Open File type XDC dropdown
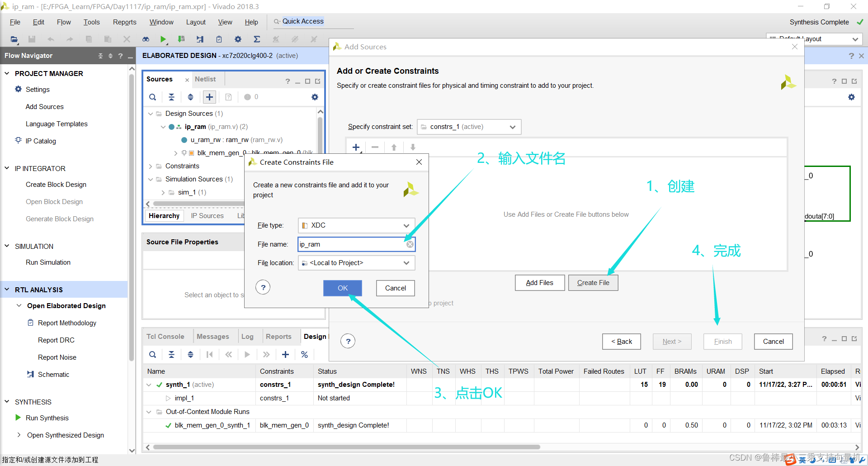868x466 pixels. pos(357,225)
